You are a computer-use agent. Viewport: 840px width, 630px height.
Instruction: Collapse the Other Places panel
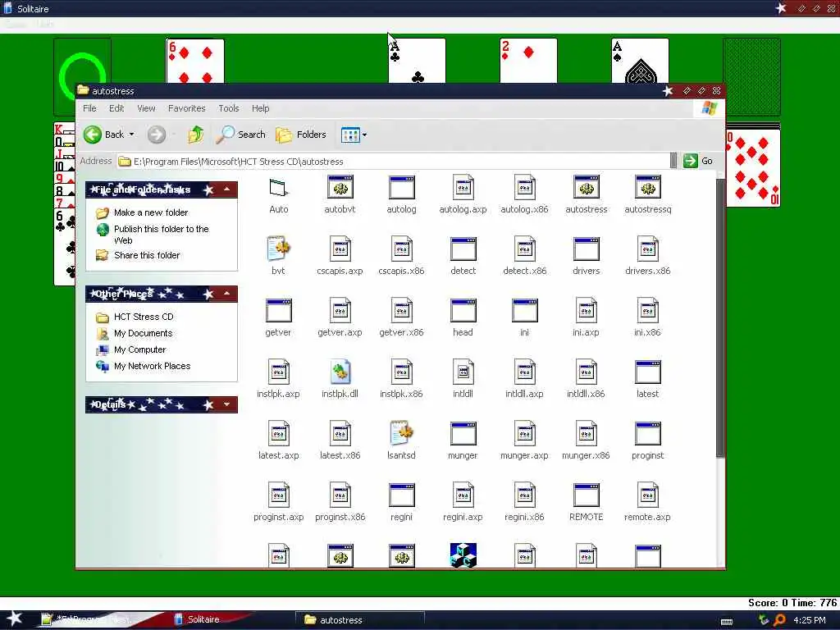click(x=226, y=294)
